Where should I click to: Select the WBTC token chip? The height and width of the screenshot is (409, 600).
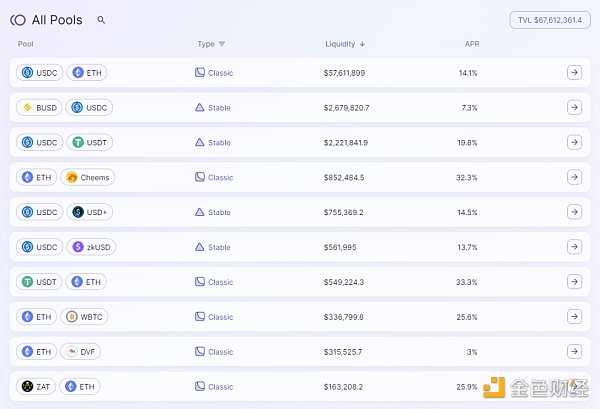coord(86,317)
